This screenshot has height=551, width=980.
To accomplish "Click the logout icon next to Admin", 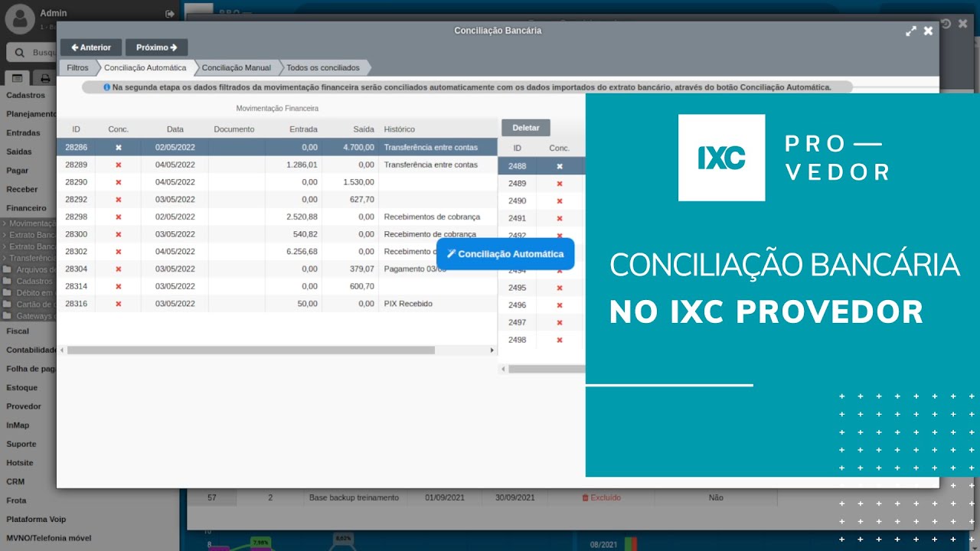I will click(x=169, y=14).
